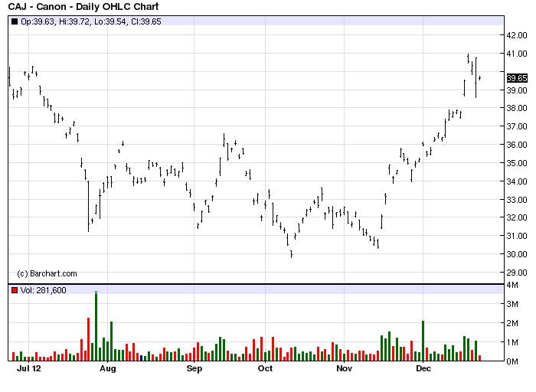Click the last red volume bar on the right

pos(479,358)
